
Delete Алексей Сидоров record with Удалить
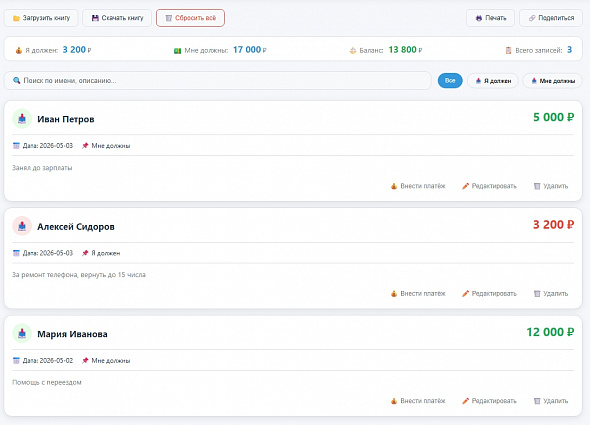[551, 294]
